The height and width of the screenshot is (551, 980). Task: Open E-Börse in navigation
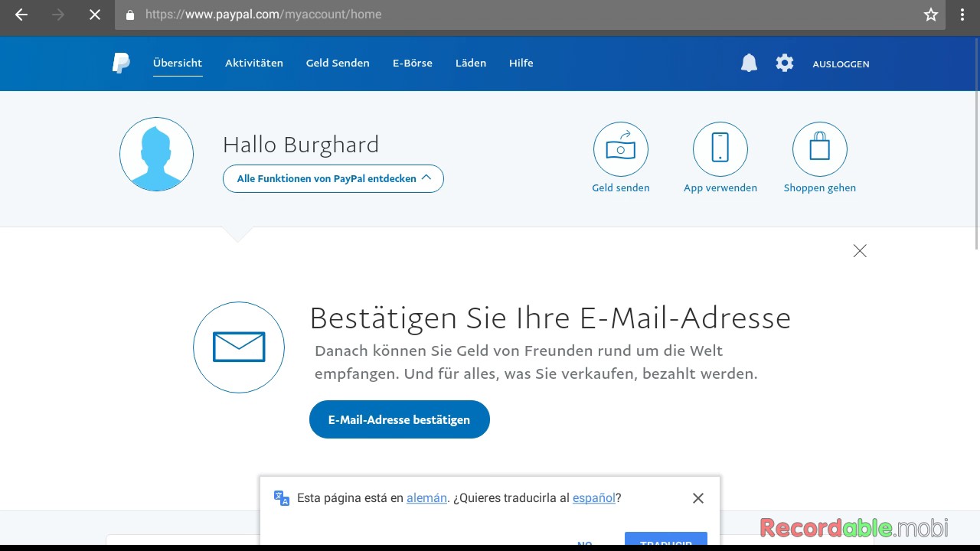point(413,64)
